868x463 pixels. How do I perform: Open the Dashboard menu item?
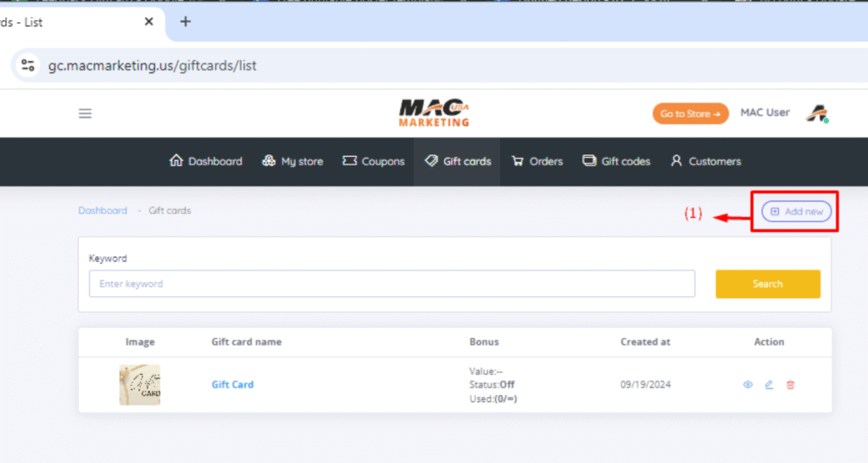pyautogui.click(x=206, y=161)
